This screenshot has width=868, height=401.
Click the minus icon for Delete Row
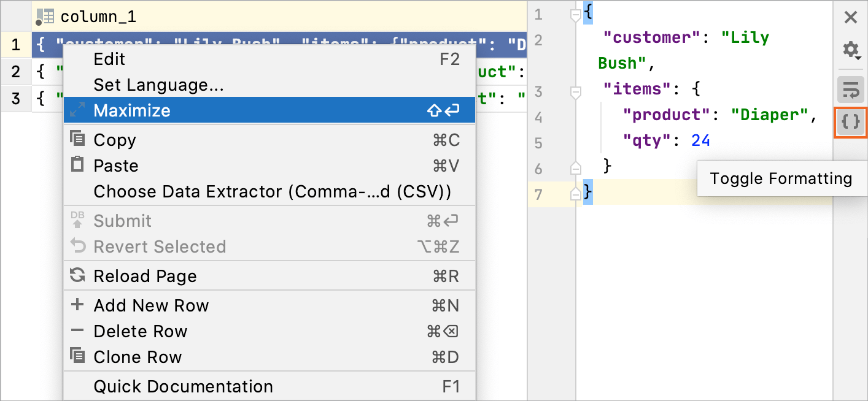click(77, 330)
